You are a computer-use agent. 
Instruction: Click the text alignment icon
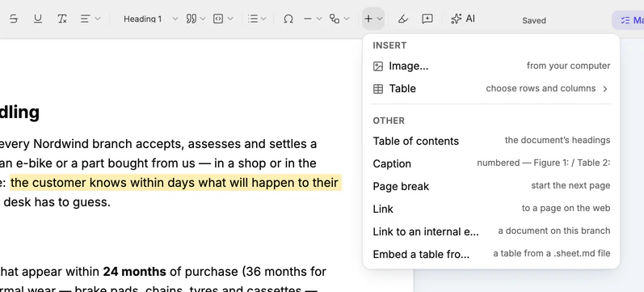(x=86, y=19)
